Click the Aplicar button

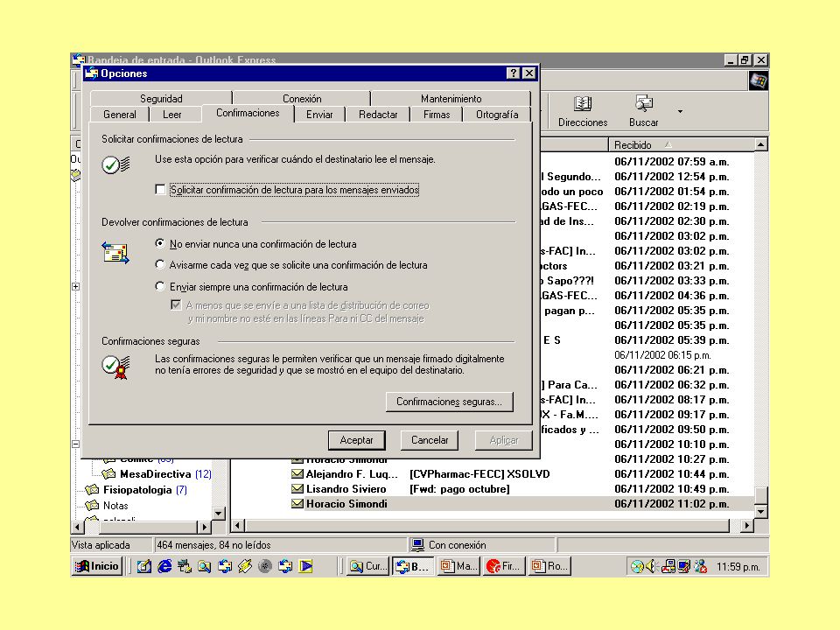point(504,440)
